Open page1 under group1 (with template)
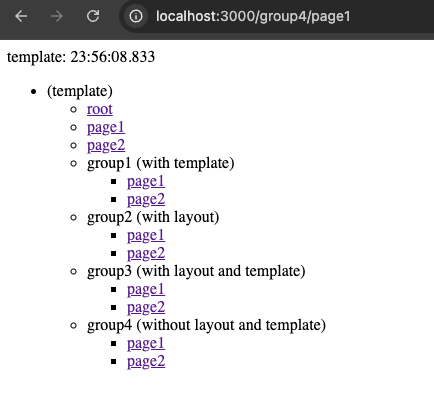 146,181
